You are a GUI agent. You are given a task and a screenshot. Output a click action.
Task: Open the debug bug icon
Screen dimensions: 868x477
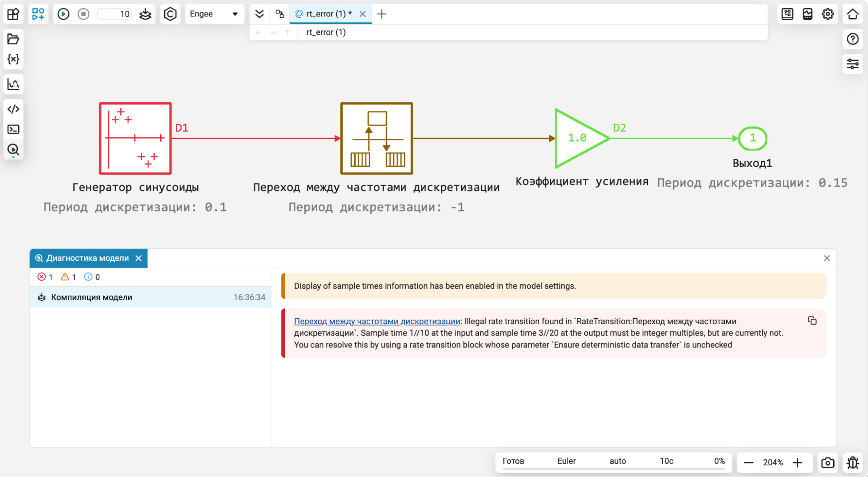pyautogui.click(x=852, y=463)
